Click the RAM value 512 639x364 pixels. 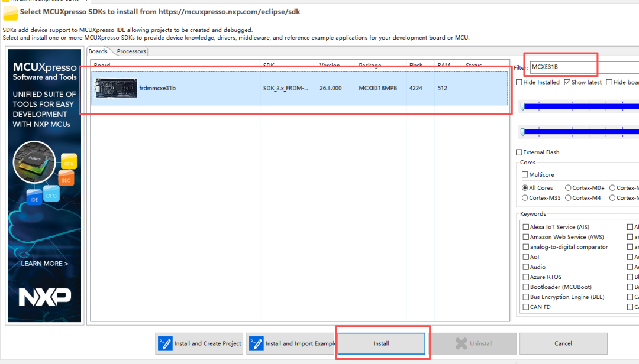pos(442,88)
